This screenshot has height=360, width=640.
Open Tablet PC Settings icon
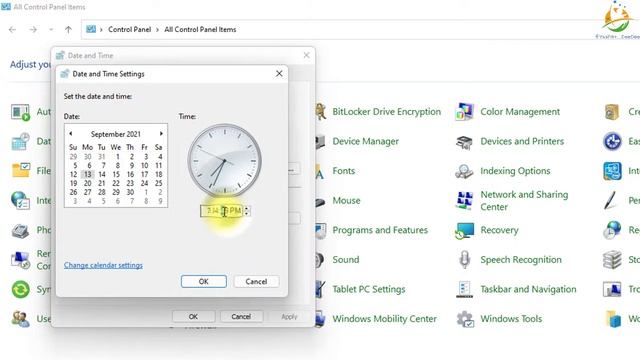coord(320,289)
